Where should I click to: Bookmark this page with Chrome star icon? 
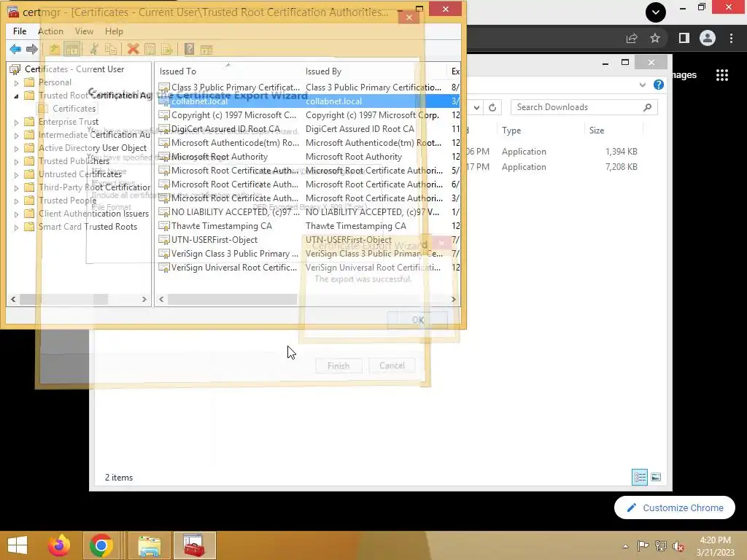pos(655,38)
